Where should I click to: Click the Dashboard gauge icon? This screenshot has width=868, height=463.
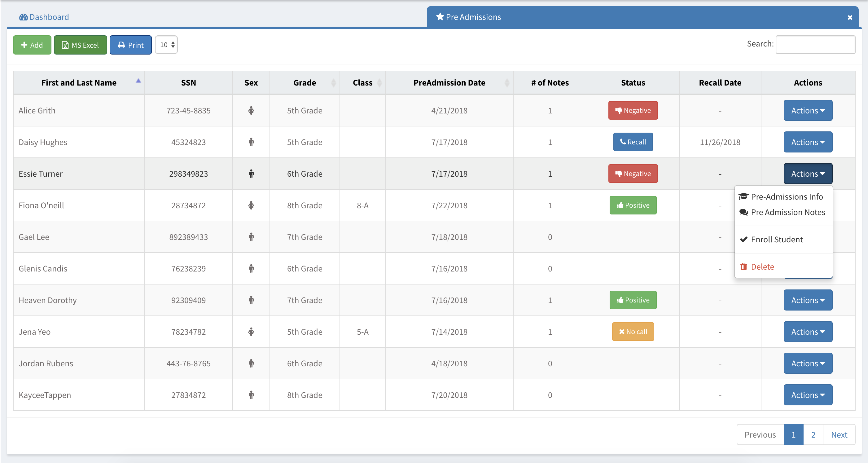click(23, 17)
